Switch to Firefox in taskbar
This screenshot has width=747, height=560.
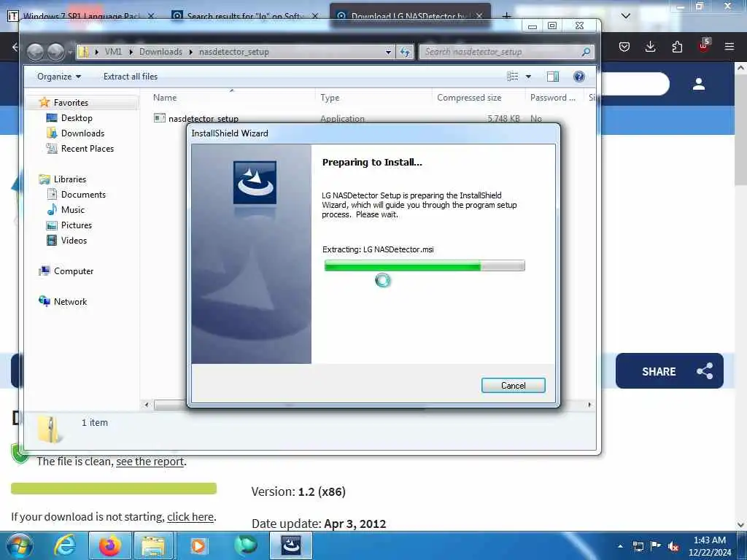coord(109,545)
